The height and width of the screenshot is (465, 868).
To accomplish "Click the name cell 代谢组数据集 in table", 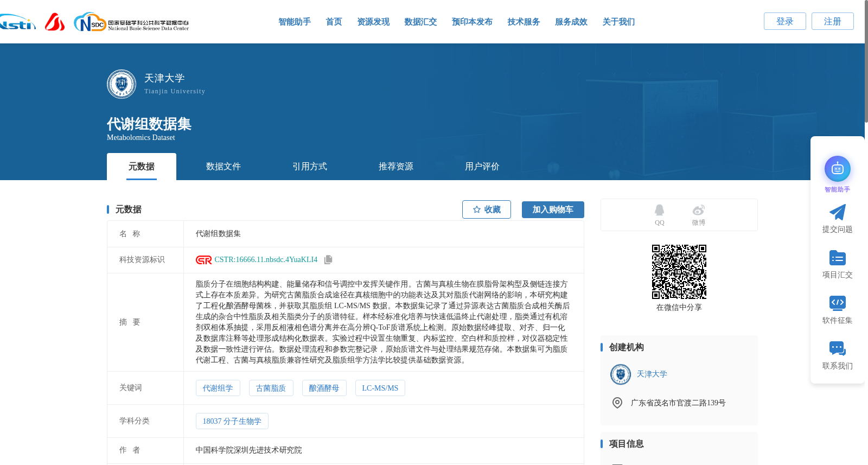I will point(218,234).
